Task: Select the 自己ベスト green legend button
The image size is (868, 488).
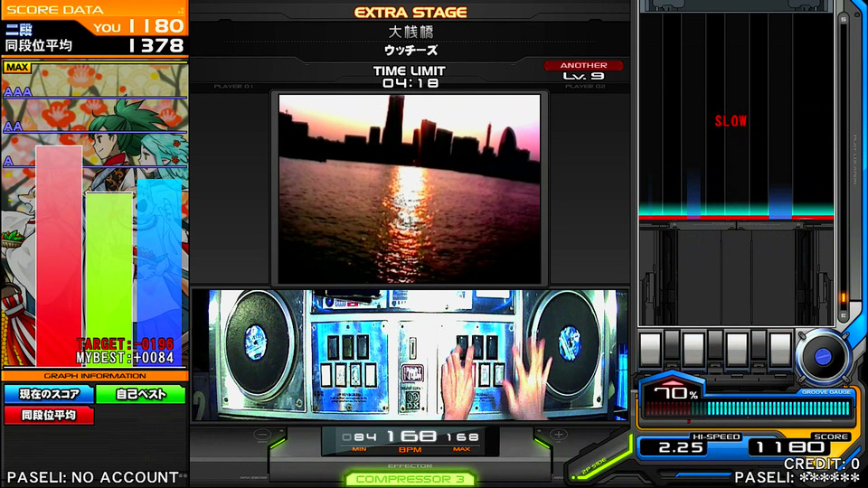Action: [x=141, y=394]
